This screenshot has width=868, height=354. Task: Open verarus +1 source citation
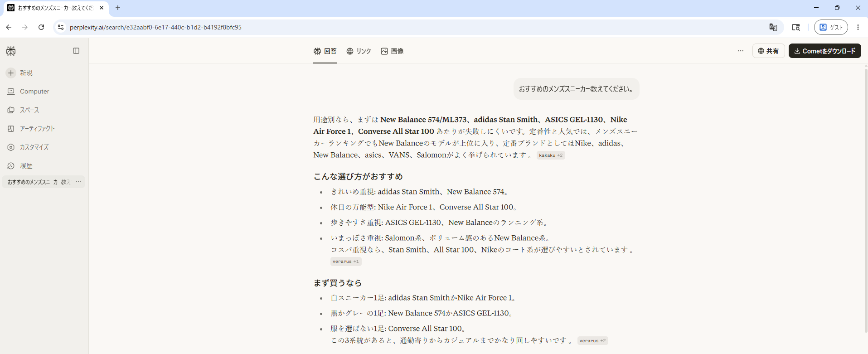click(346, 261)
